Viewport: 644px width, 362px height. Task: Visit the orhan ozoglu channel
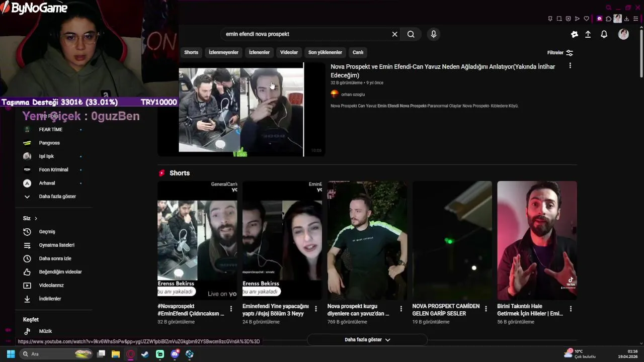pos(353,94)
